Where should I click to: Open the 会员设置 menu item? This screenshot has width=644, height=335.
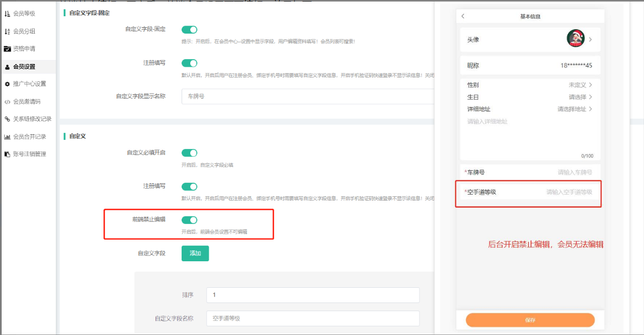[24, 67]
